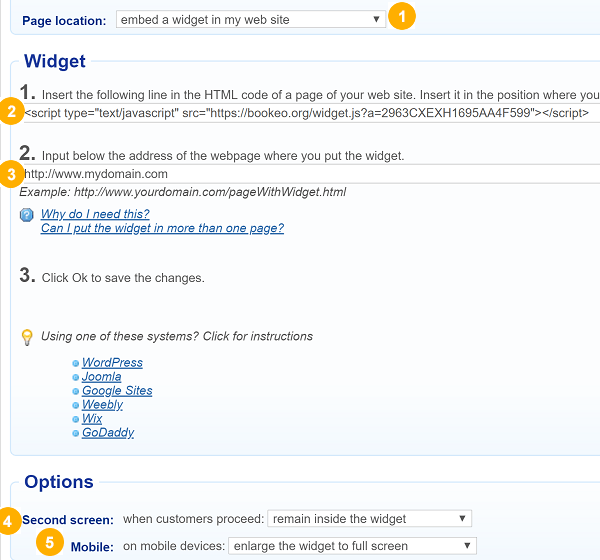The image size is (600, 560).
Task: Open Joomla instructions link
Action: coord(101,377)
